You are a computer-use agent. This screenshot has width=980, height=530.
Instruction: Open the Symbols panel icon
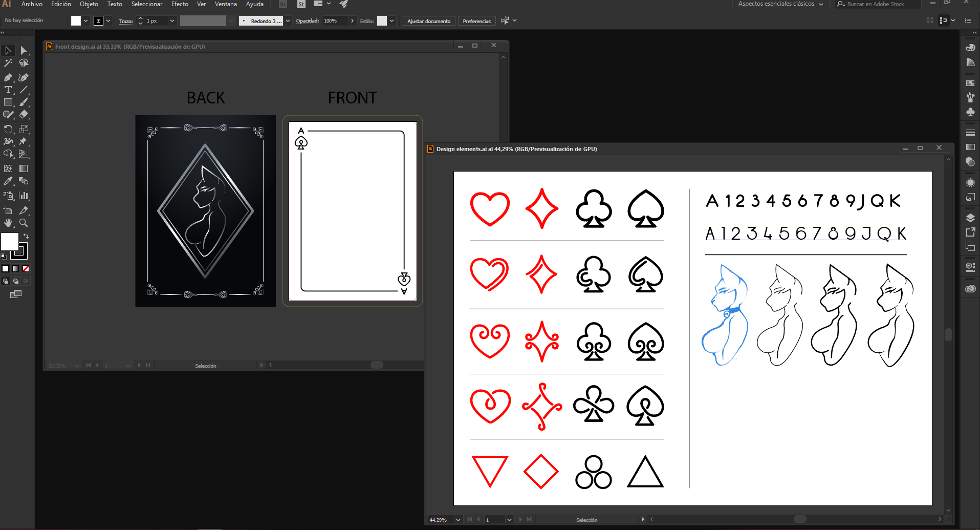pyautogui.click(x=970, y=112)
